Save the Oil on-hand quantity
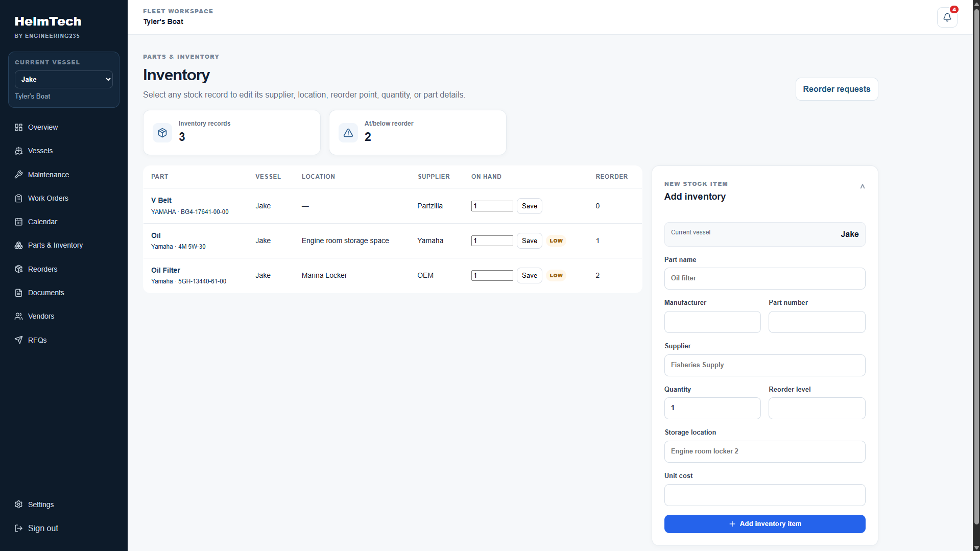This screenshot has height=551, width=980. click(529, 241)
